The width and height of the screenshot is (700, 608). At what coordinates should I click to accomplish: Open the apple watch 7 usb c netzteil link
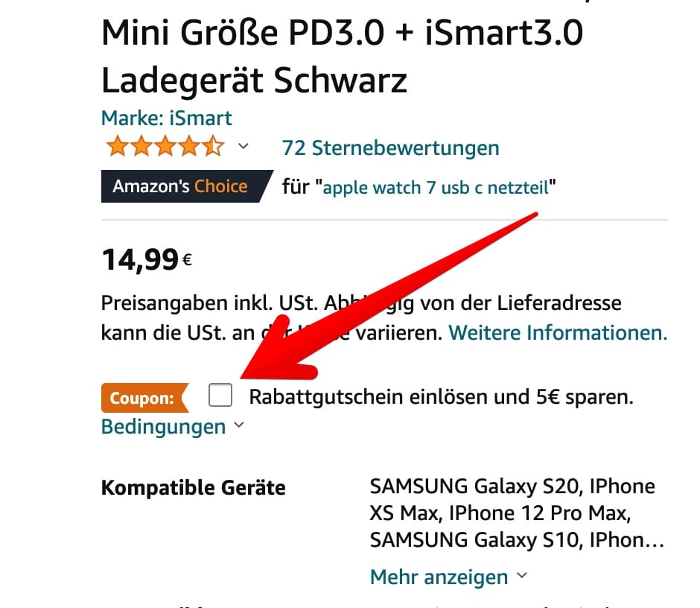(x=436, y=188)
